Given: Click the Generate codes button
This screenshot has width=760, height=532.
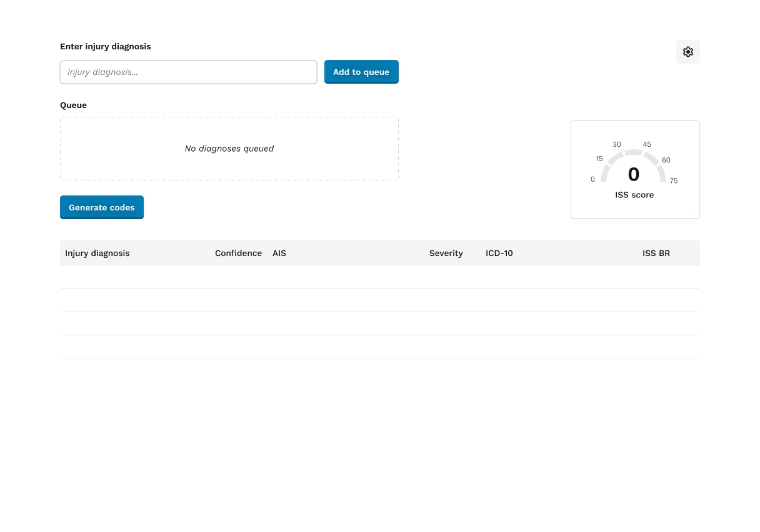Looking at the screenshot, I should click(102, 207).
